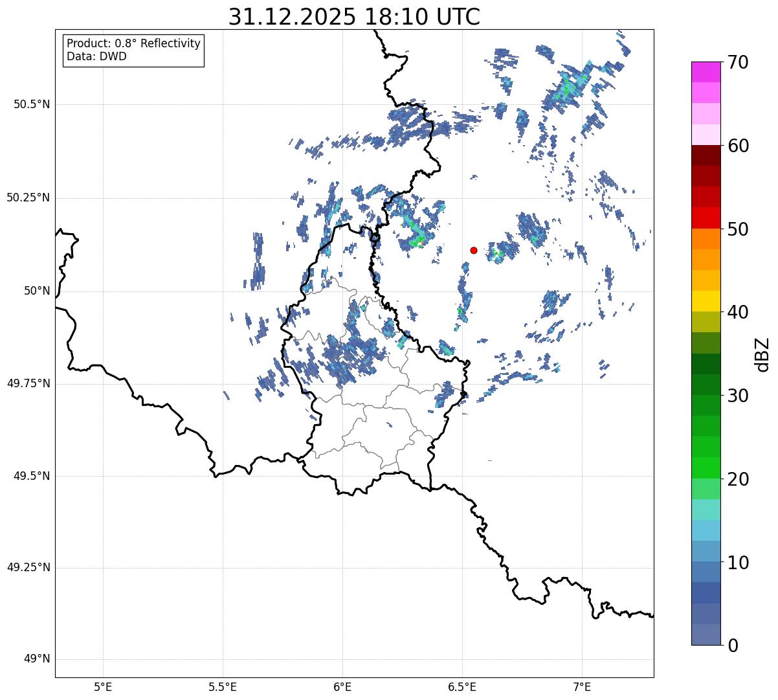Click the 50°N latitude label

[36, 291]
